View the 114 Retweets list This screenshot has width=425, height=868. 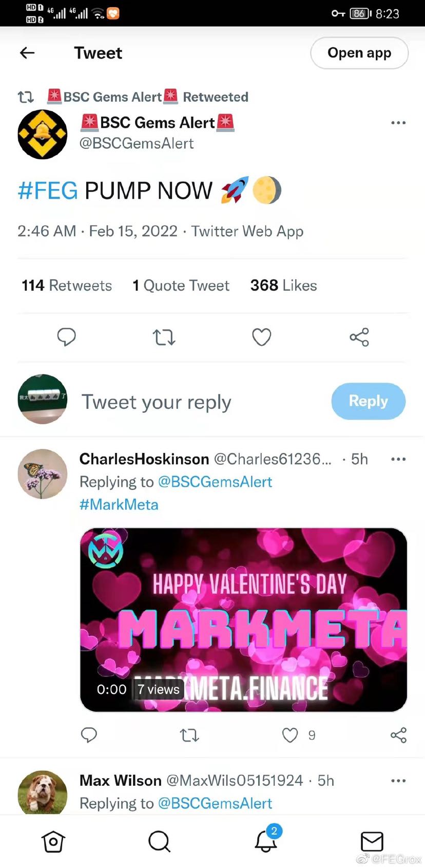67,286
